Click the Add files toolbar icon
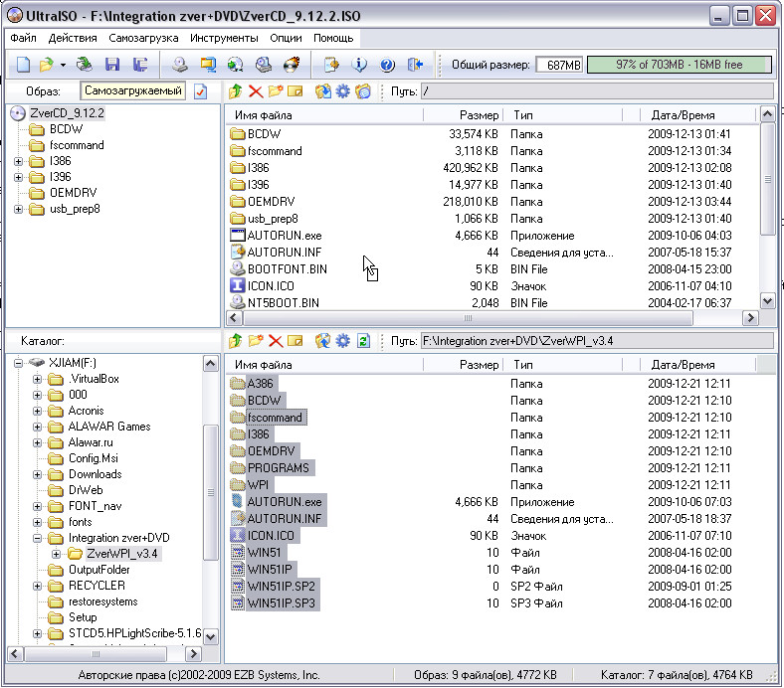The image size is (784, 688). coord(331,65)
